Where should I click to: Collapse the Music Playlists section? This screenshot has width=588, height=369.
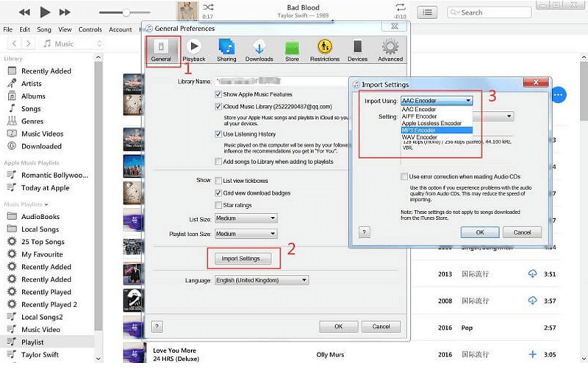[46, 204]
